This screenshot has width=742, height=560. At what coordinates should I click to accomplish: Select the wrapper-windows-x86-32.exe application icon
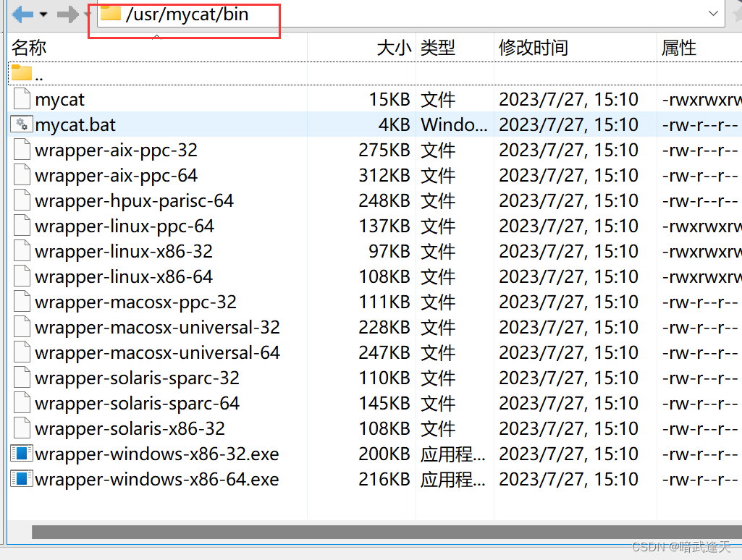[22, 453]
